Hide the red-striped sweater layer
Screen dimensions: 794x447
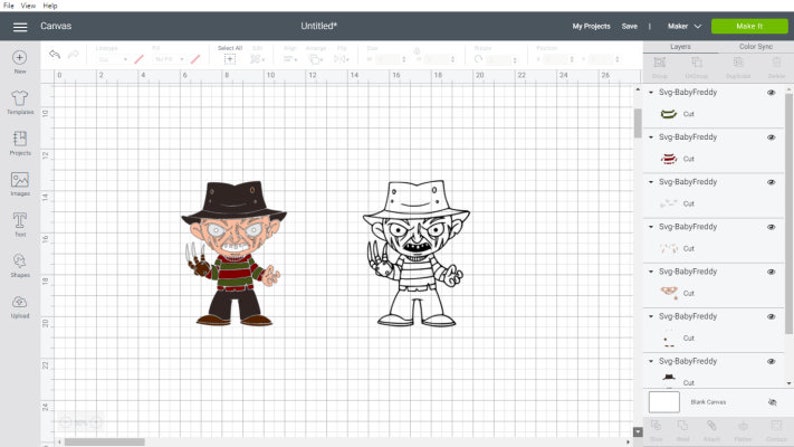click(771, 137)
